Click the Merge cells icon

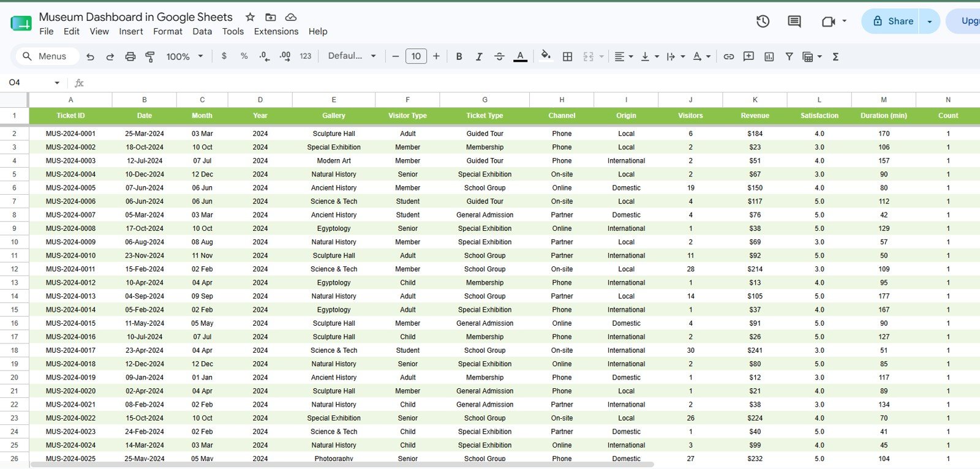point(589,56)
